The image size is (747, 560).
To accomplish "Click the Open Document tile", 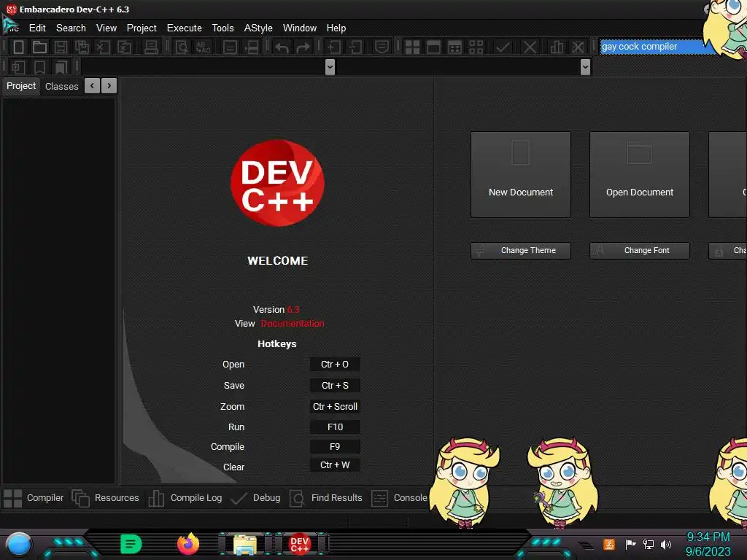I will pos(639,175).
